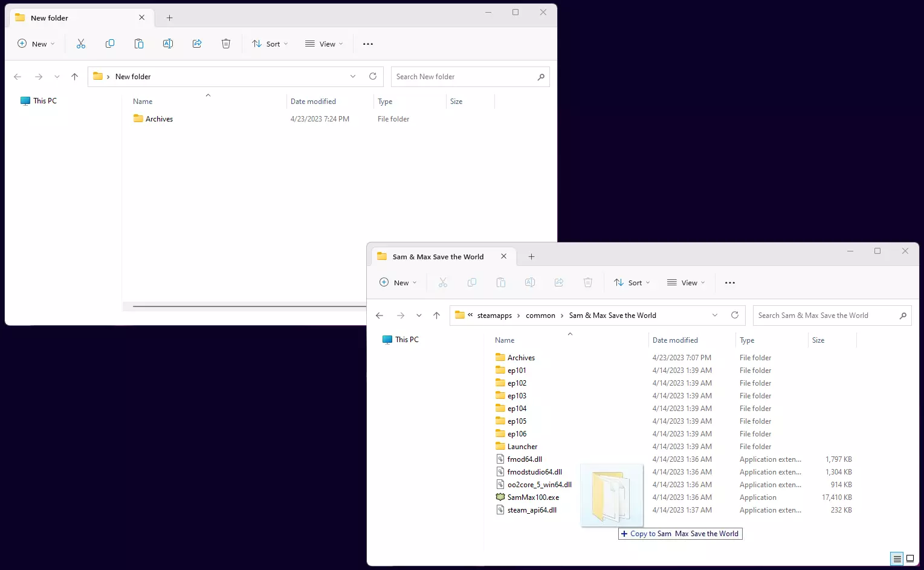The width and height of the screenshot is (924, 570).
Task: Open recent locations in New folder window
Action: click(x=57, y=77)
